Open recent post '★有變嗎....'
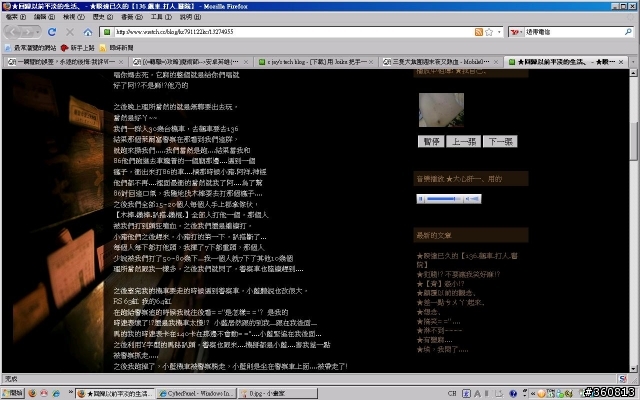640x400 pixels. tap(434, 340)
